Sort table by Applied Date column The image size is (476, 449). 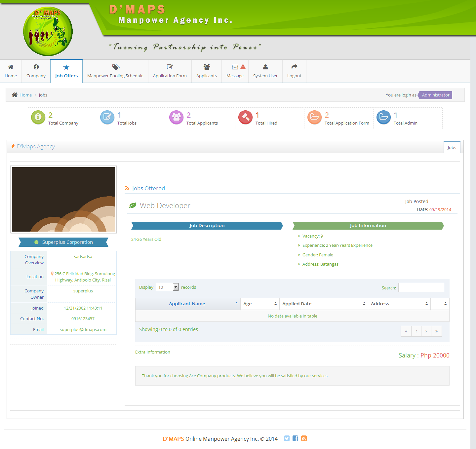click(324, 304)
